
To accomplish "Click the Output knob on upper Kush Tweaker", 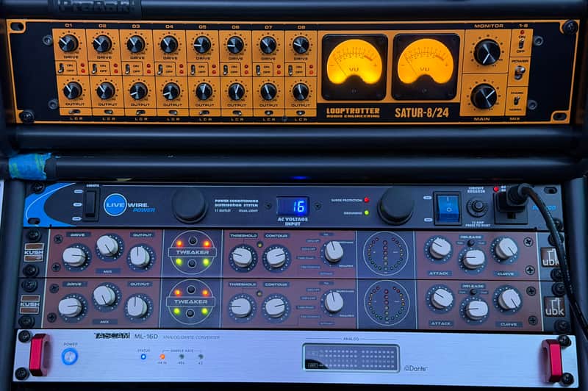I will click(140, 257).
